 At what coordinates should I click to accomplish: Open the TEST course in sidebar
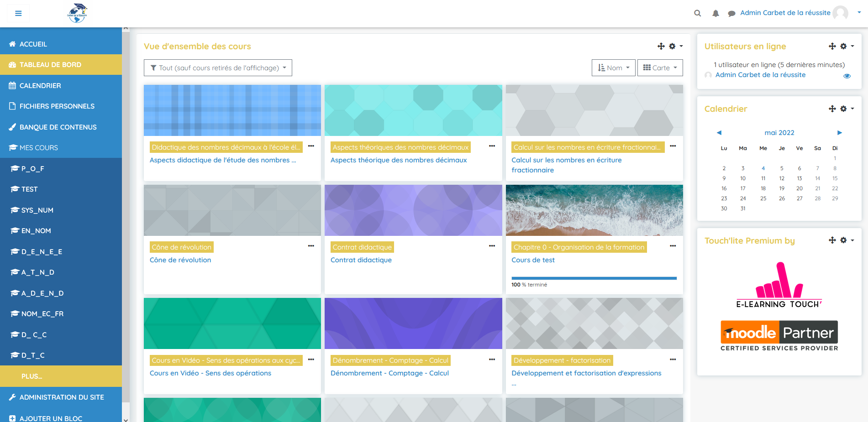click(61, 189)
